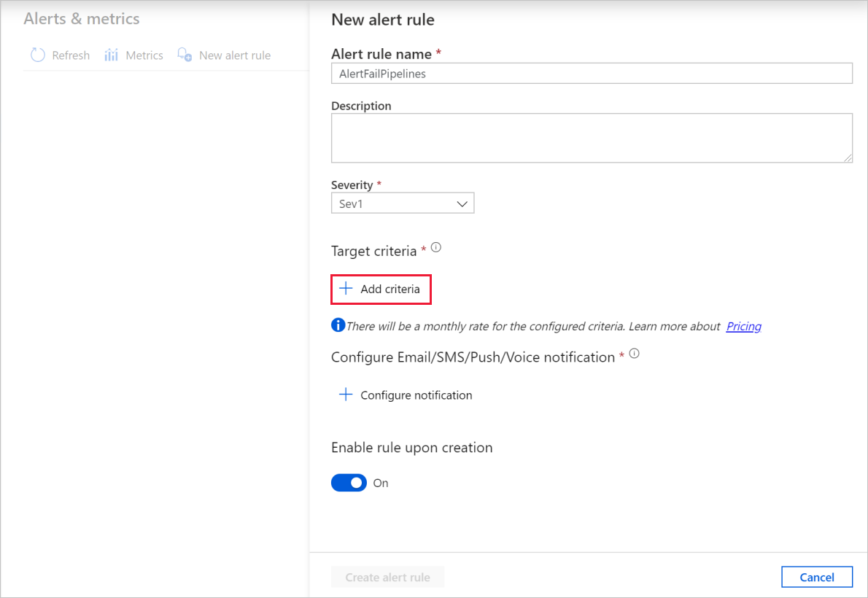868x598 pixels.
Task: Click the plus icon inside Add criteria
Action: click(346, 289)
